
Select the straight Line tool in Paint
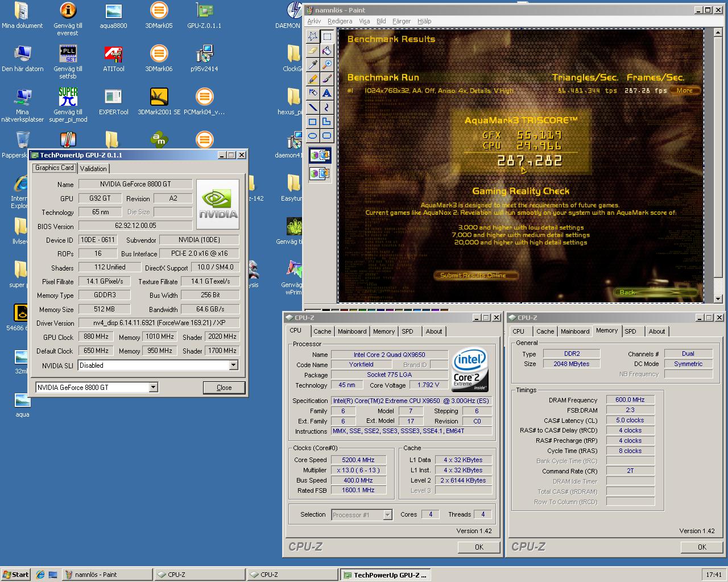[x=313, y=107]
